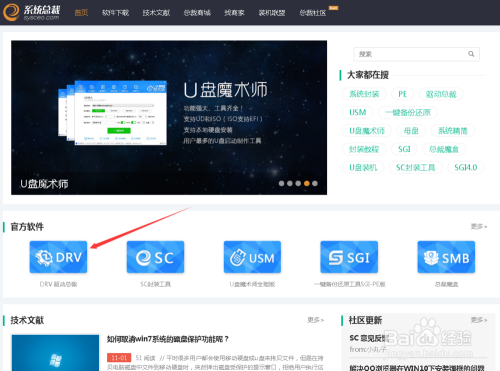
Task: Open the SMB software tile
Action: click(446, 257)
